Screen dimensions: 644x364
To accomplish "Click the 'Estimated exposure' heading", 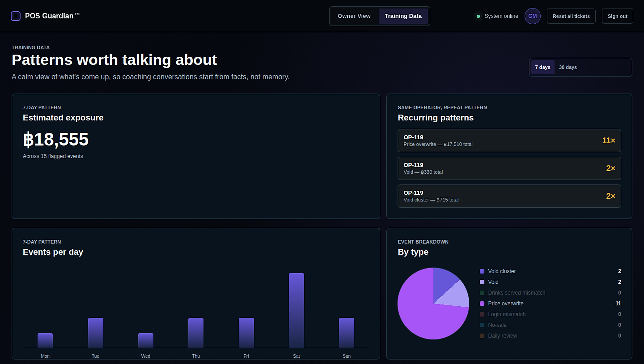I will tap(63, 118).
